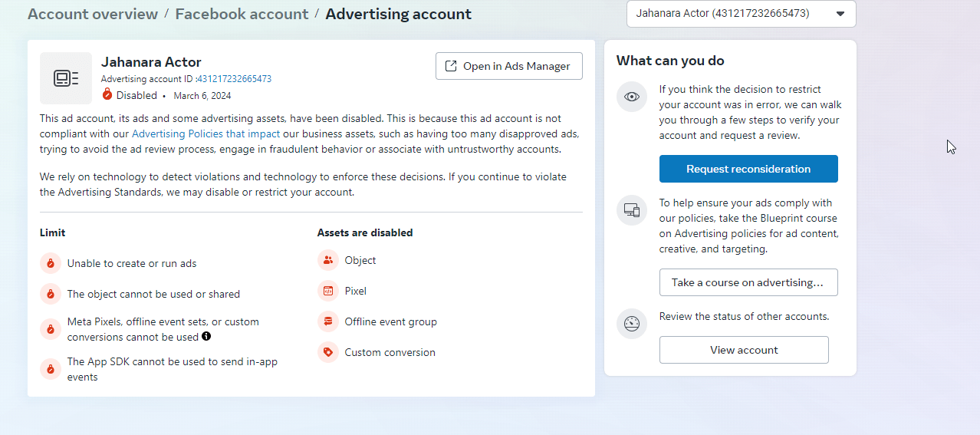The width and height of the screenshot is (980, 435).
Task: Click the Object asset label
Action: point(360,260)
